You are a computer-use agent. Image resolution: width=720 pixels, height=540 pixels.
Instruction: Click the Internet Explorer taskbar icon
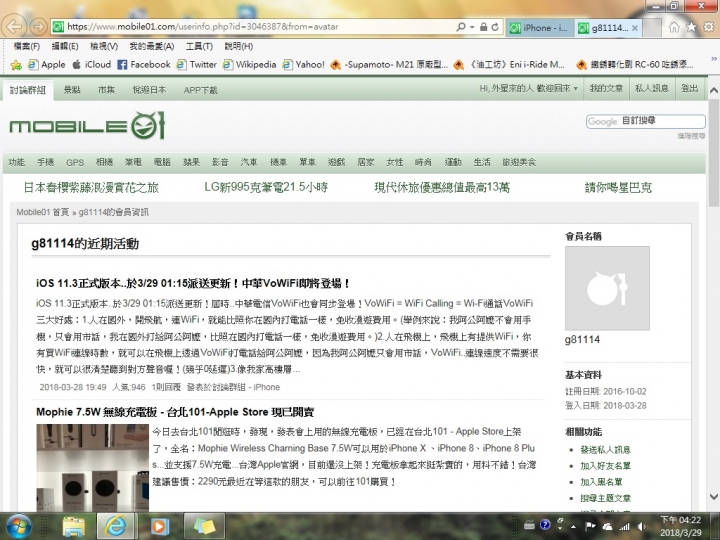(x=116, y=526)
